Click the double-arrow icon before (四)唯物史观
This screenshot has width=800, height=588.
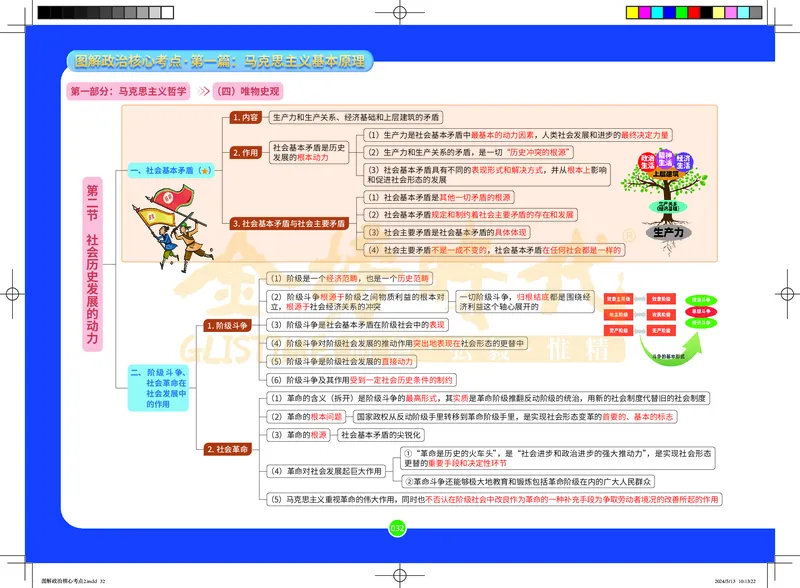[202, 91]
